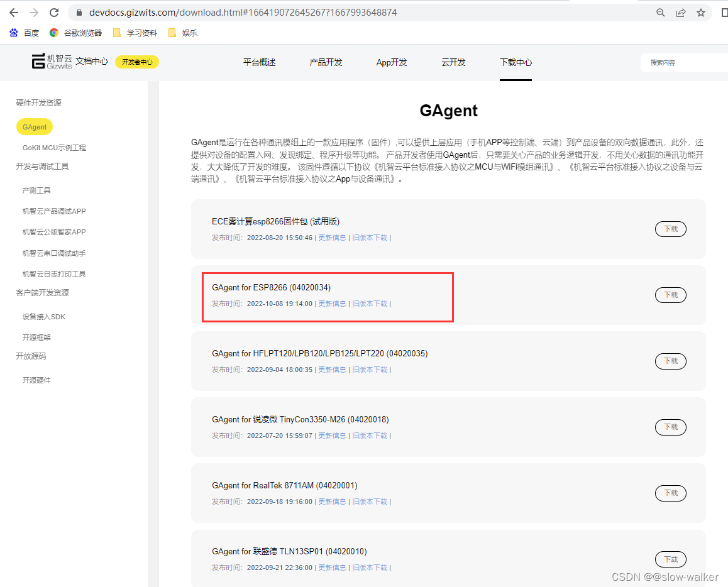Open the zoom magnifier icon in address bar

click(660, 13)
